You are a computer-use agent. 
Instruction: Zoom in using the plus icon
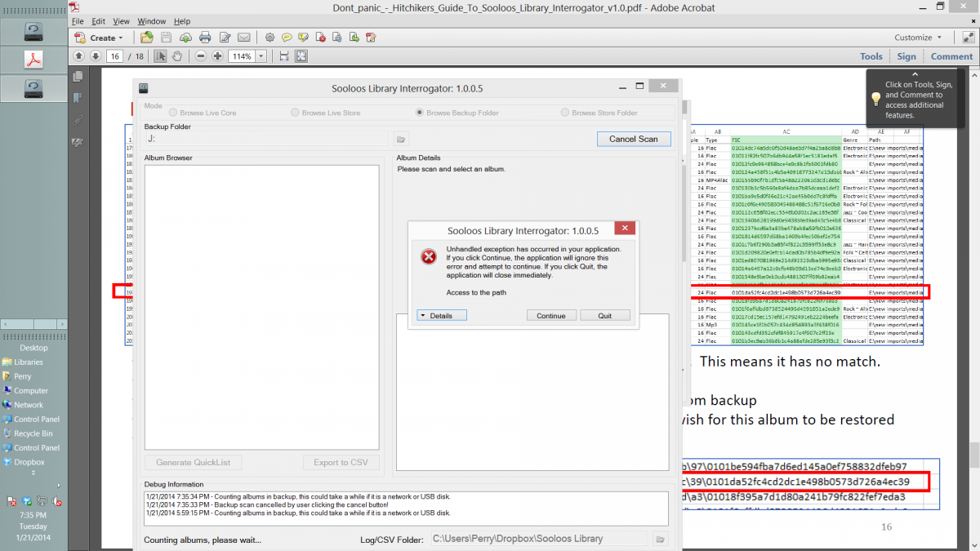217,56
